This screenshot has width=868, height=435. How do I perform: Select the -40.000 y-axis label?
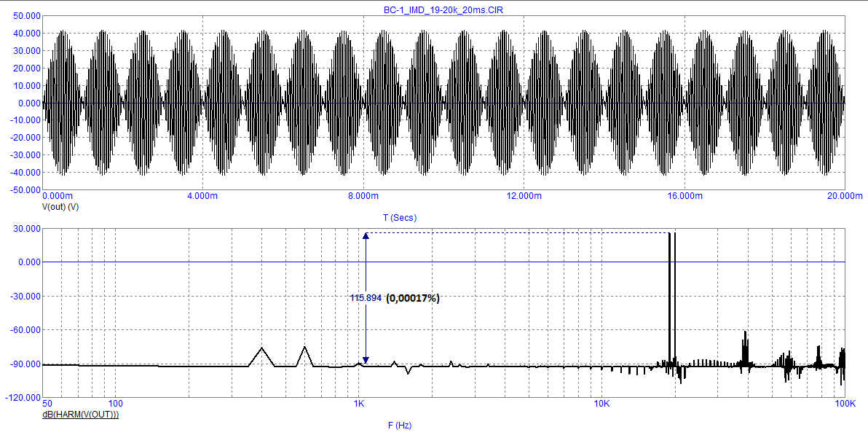26,173
